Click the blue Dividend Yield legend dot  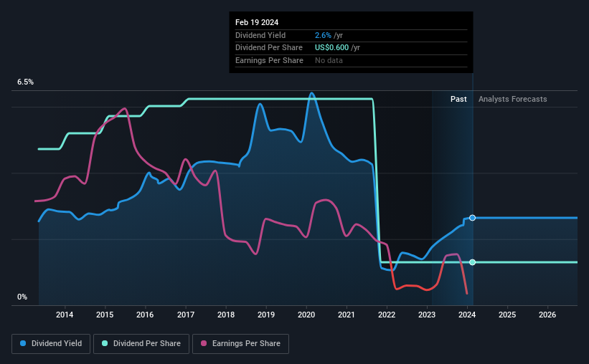tap(23, 343)
